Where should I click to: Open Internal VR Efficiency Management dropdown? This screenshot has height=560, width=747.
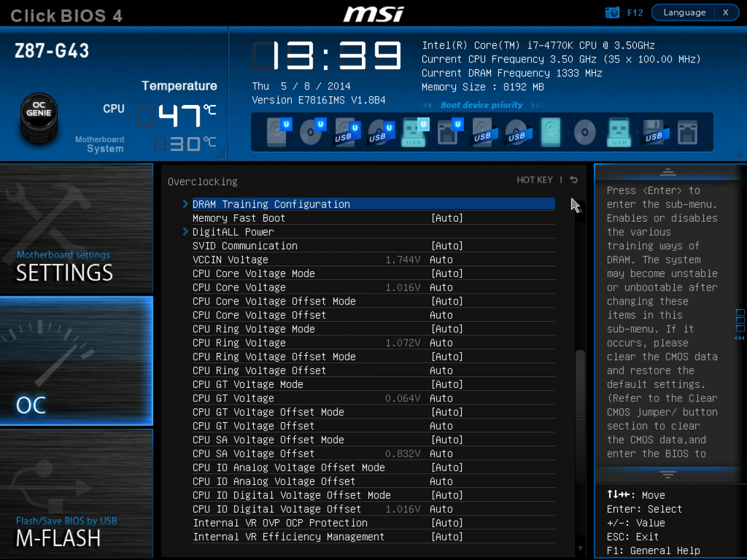tap(447, 537)
